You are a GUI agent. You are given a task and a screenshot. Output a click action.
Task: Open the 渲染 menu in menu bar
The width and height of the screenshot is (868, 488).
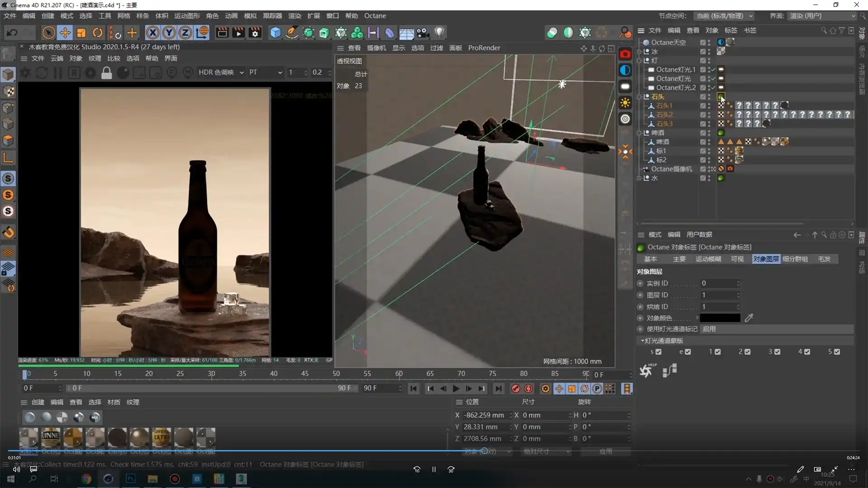coord(294,16)
